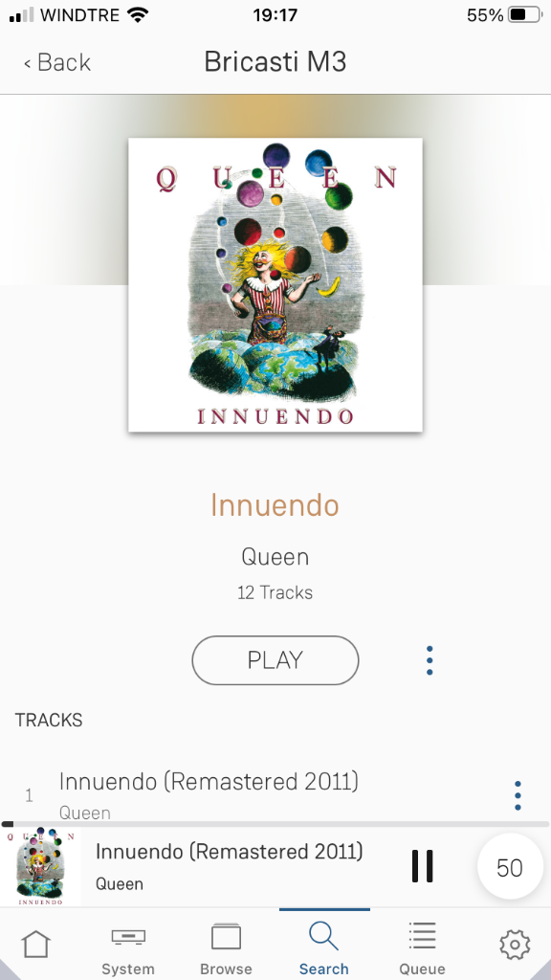Open the volume control showing 50
The width and height of the screenshot is (551, 980).
(x=510, y=867)
